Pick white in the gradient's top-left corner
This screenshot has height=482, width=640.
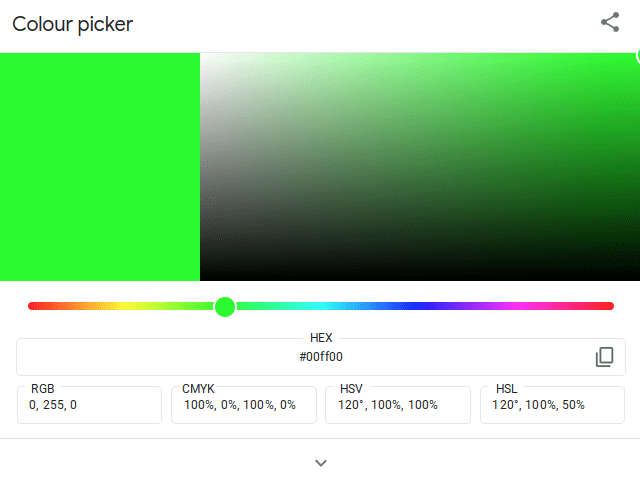[x=202, y=55]
